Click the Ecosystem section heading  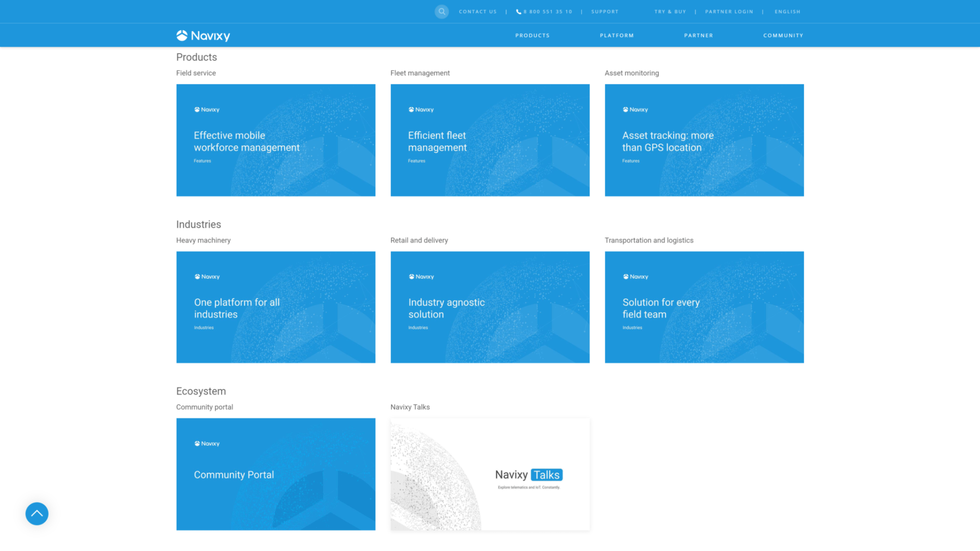tap(201, 391)
